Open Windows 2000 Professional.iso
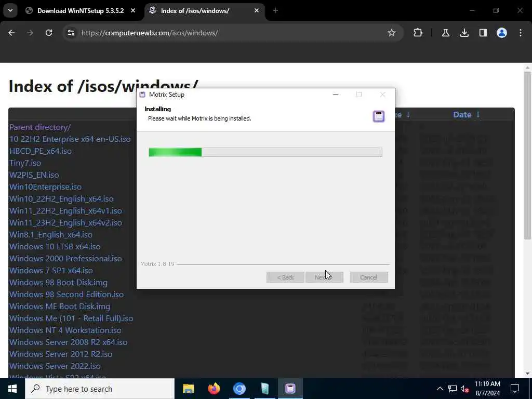 pyautogui.click(x=65, y=259)
